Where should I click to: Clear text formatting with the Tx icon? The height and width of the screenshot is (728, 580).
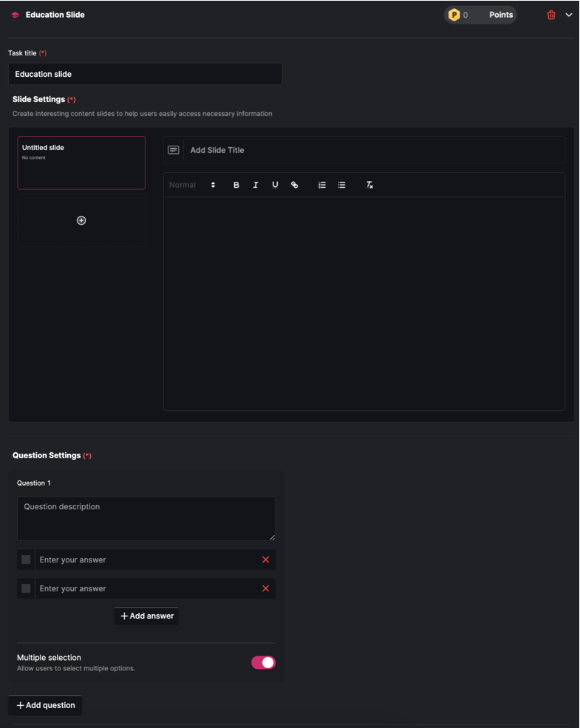tap(369, 185)
